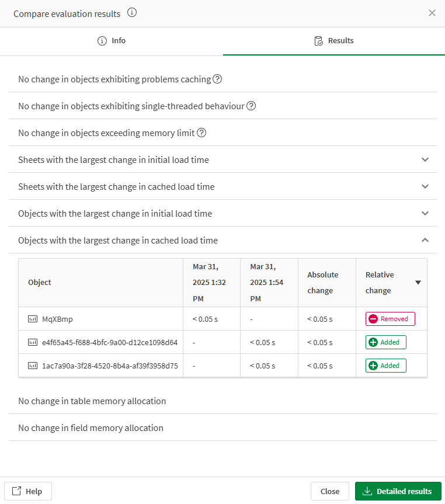Click the clipboard icon on the Results tab

click(318, 41)
